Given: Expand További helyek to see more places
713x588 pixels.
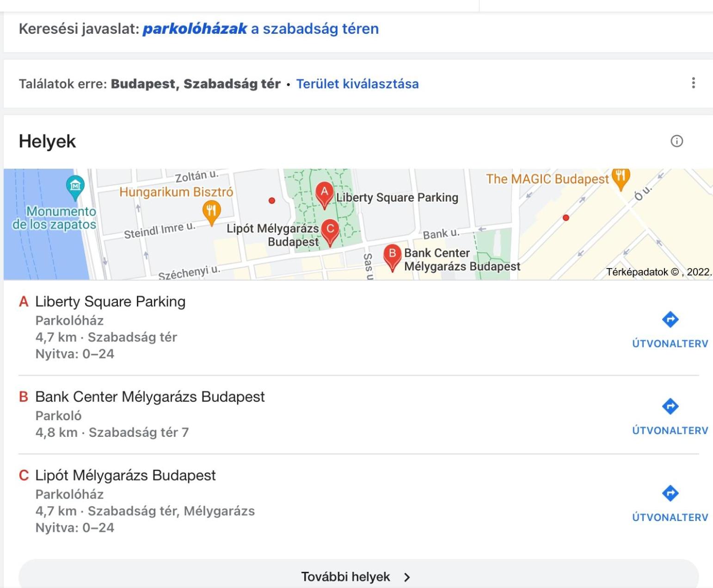Looking at the screenshot, I should [358, 576].
